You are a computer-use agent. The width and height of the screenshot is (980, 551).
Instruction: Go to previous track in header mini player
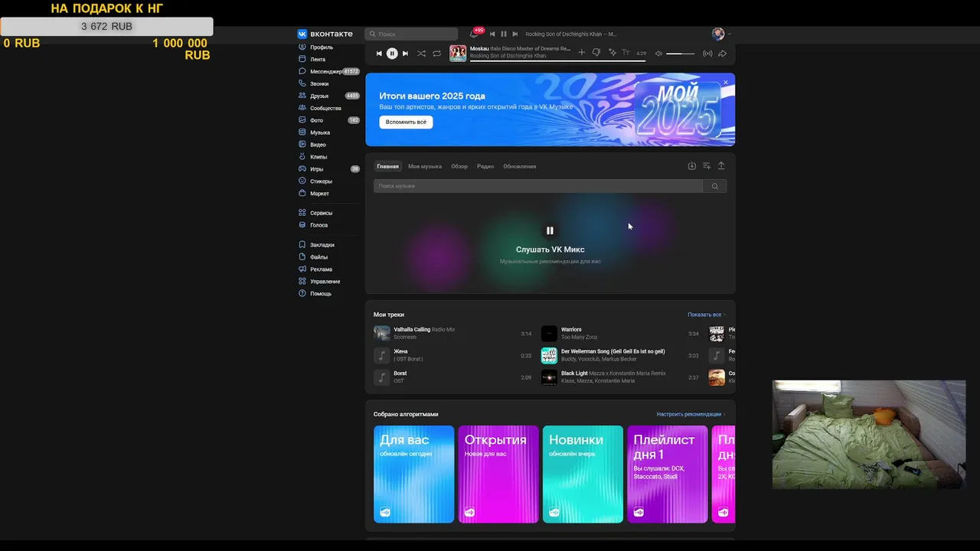[x=492, y=34]
